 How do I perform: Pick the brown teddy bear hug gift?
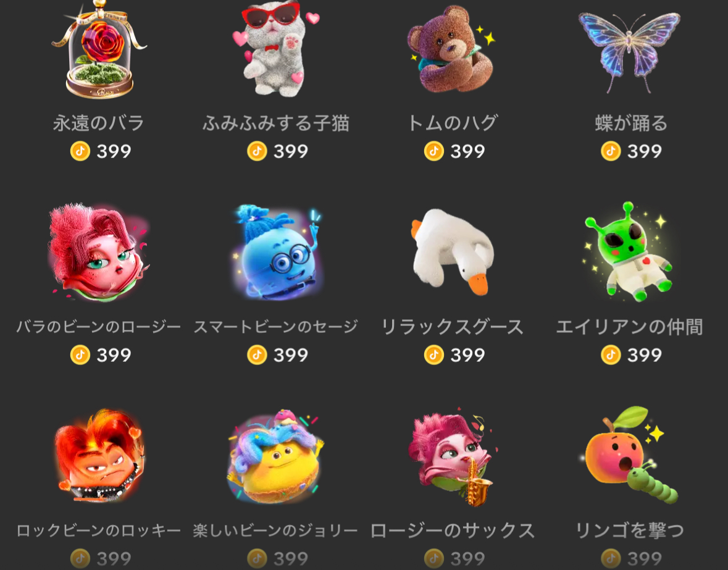click(451, 49)
